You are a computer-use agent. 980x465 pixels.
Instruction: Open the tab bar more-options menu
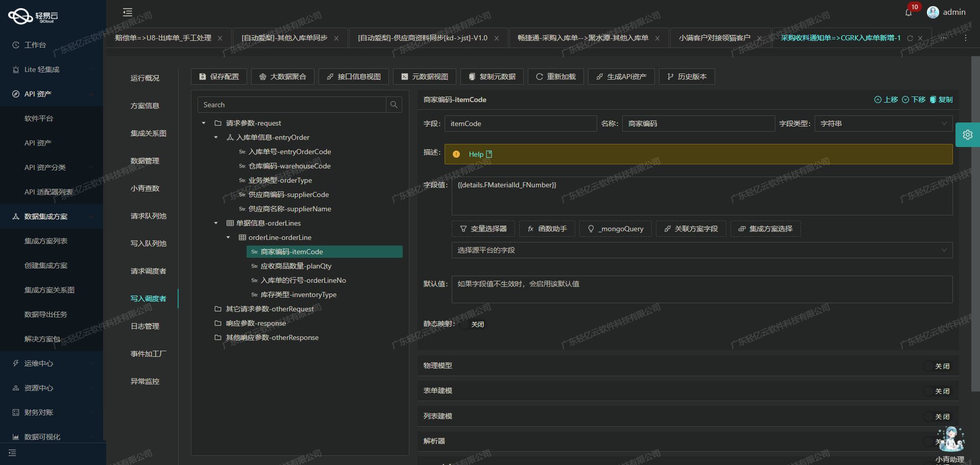[x=966, y=38]
